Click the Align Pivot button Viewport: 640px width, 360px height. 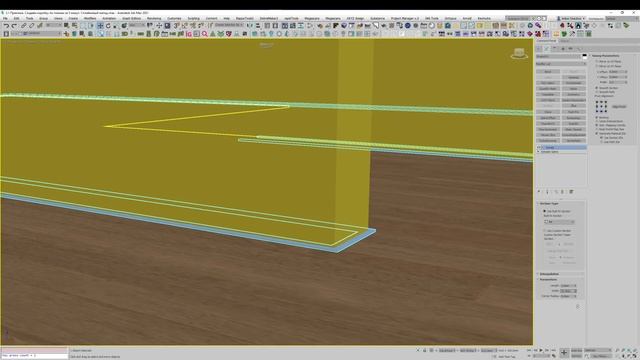[619, 107]
